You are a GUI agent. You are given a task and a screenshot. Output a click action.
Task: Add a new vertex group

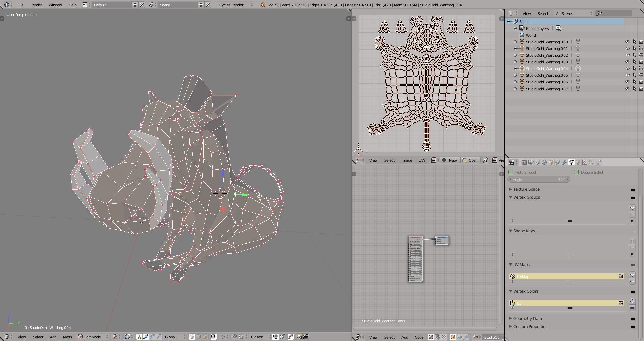pos(632,208)
